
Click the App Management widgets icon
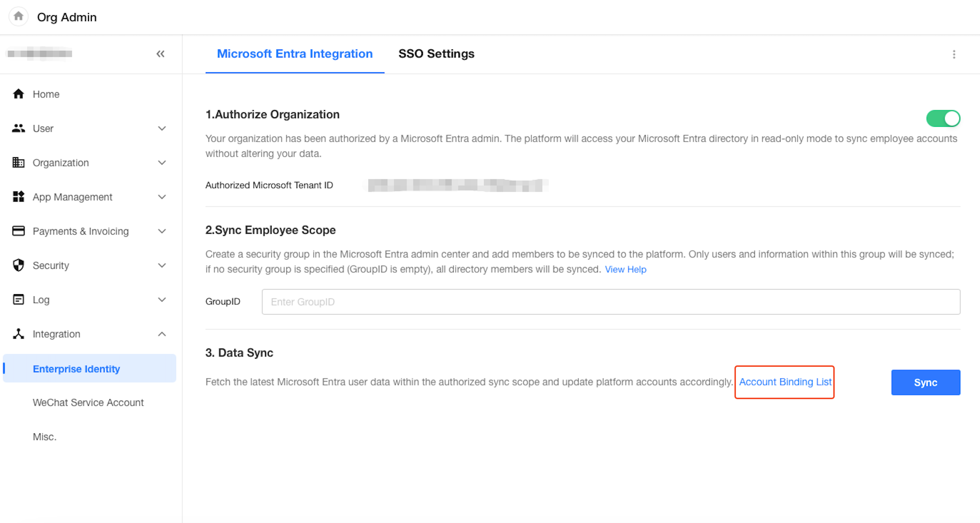(x=18, y=196)
